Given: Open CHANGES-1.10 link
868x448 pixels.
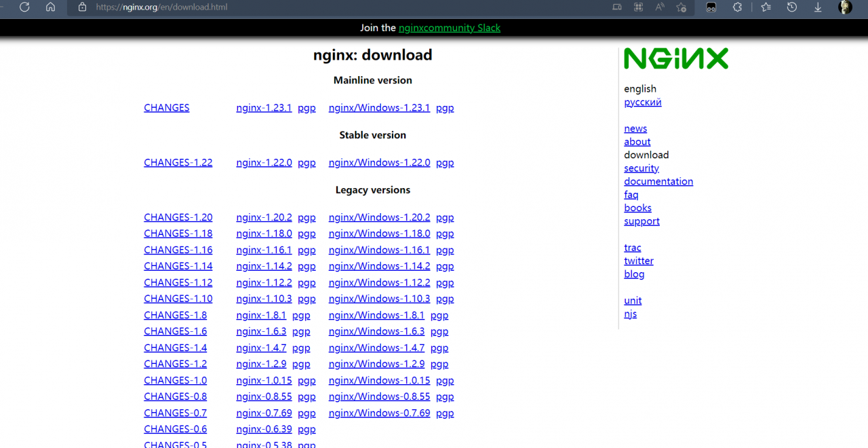Looking at the screenshot, I should 178,299.
